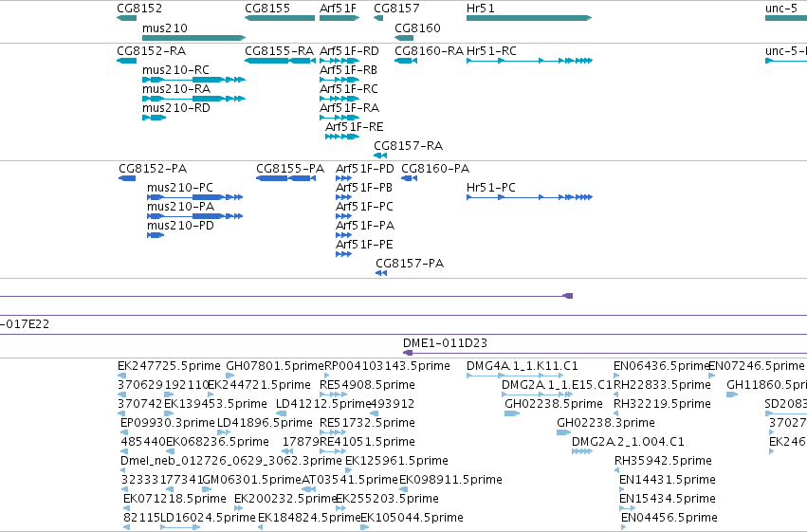This screenshot has height=532, width=807.
Task: Click the Arf51F gene label
Action: click(338, 9)
